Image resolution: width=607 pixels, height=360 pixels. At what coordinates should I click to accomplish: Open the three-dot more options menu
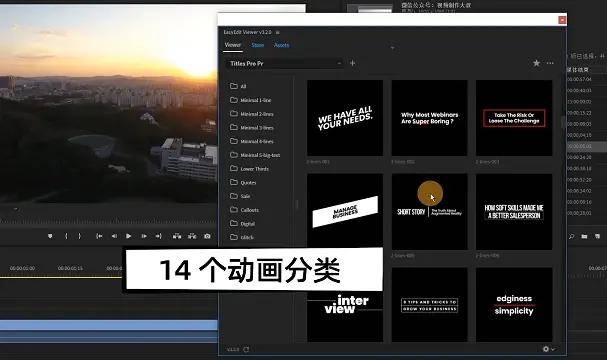click(x=550, y=63)
